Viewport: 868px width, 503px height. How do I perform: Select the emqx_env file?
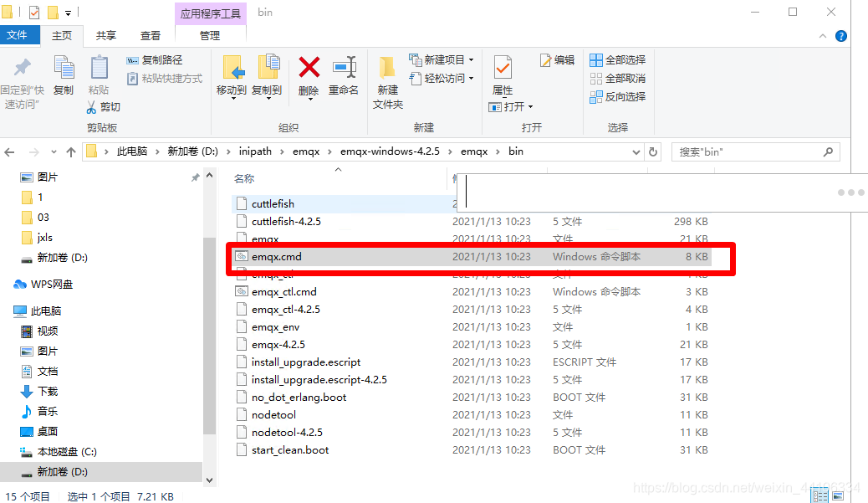[471, 327]
